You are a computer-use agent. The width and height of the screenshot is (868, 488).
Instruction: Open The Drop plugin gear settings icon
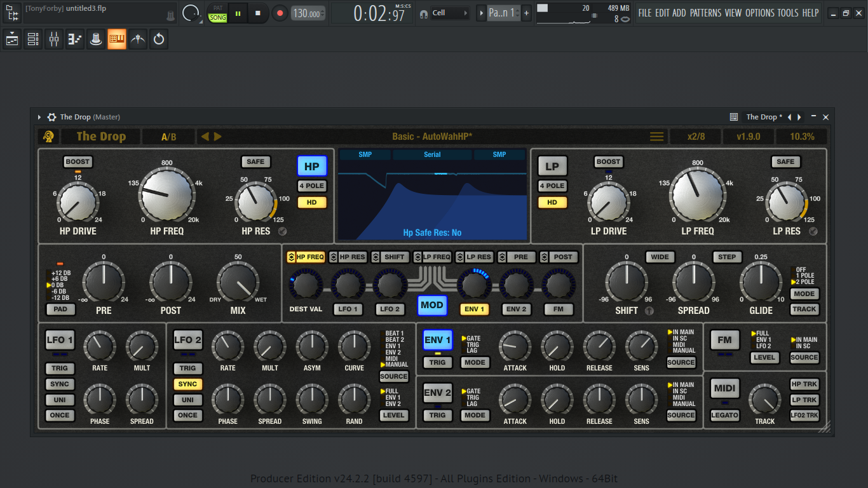51,117
